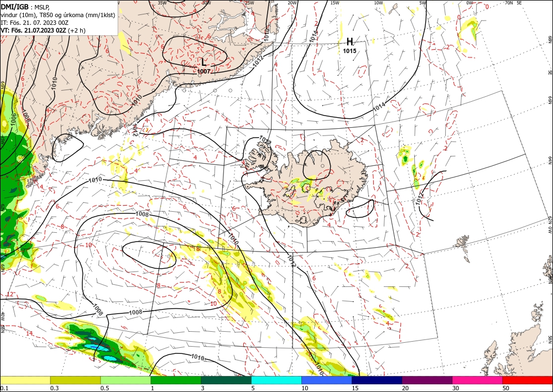The width and height of the screenshot is (553, 392).
Task: Click the '15W' longitude label
Action: 335,3
